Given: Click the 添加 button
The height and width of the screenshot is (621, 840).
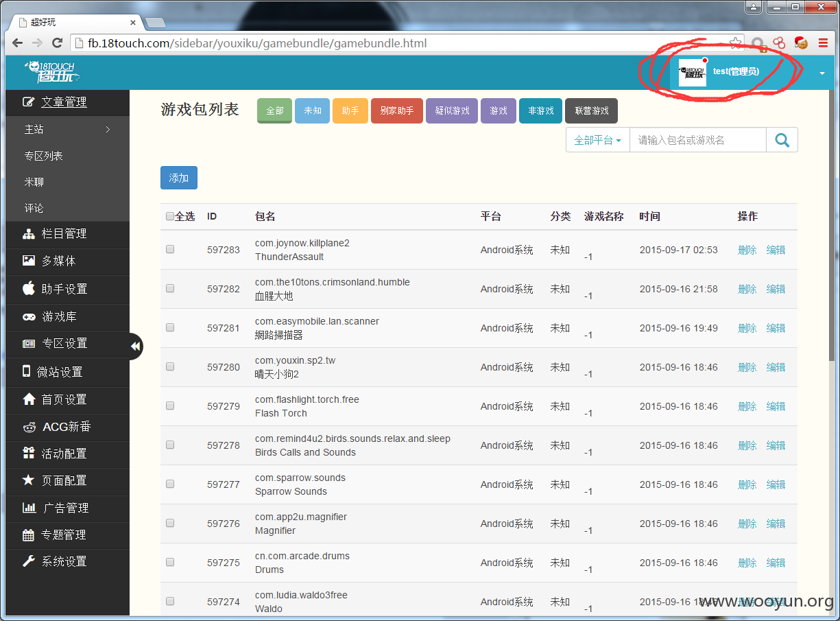Looking at the screenshot, I should click(x=179, y=178).
